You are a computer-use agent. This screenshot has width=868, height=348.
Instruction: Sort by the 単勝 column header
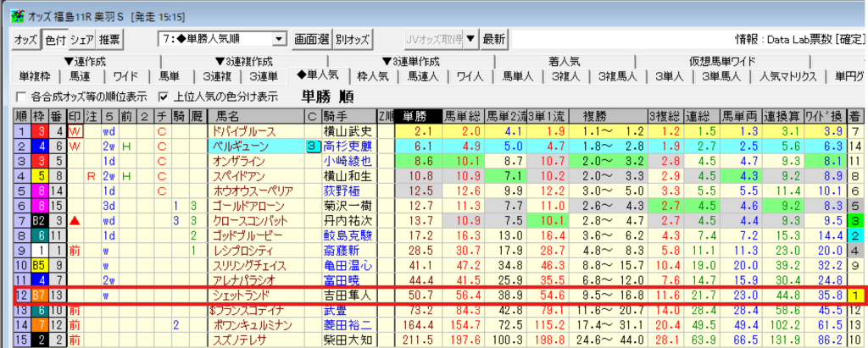point(417,116)
